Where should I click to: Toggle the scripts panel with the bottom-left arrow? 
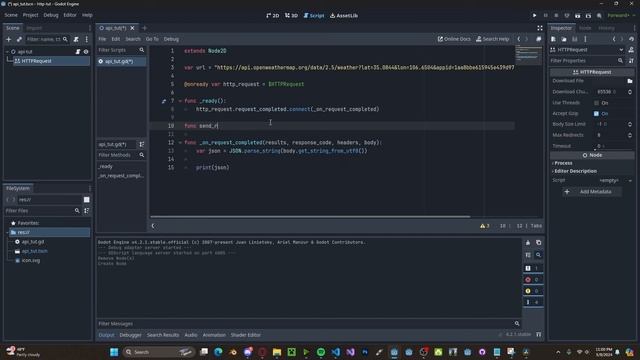click(x=153, y=226)
